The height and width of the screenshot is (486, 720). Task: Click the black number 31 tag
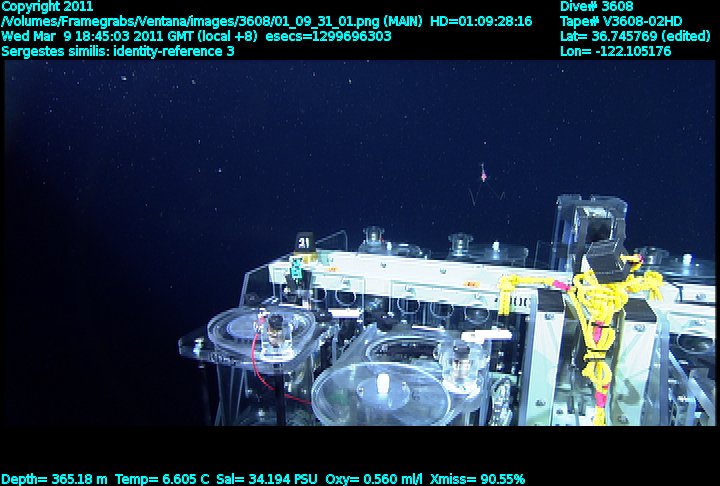[x=304, y=240]
